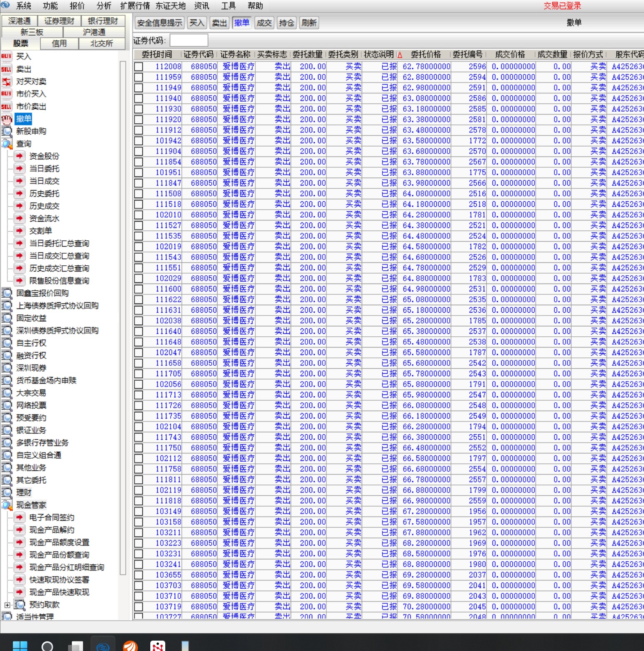Click the 新股申购 magnifier icon
Image resolution: width=644 pixels, height=651 pixels.
click(x=6, y=131)
